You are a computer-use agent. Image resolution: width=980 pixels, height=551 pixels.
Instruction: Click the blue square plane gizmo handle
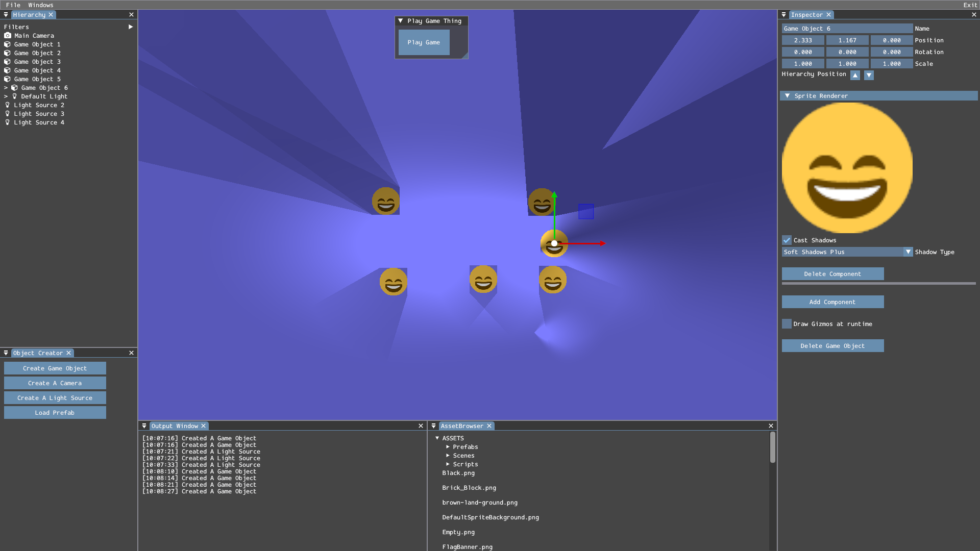point(586,211)
